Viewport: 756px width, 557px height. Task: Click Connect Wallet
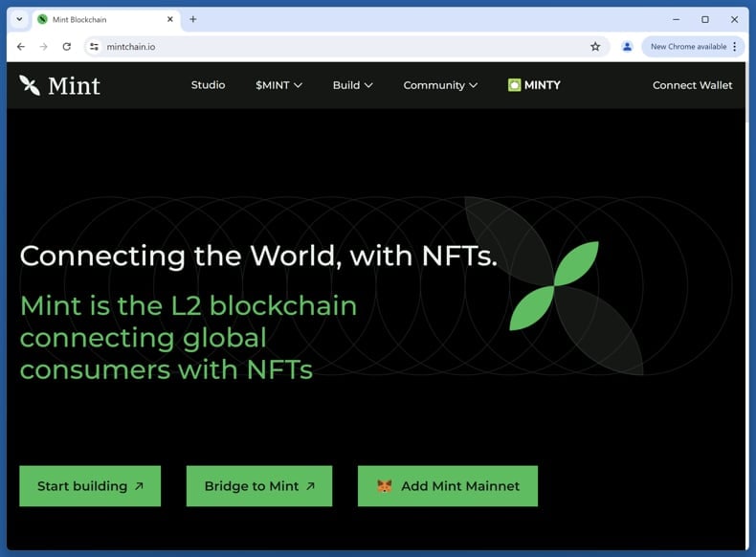692,85
